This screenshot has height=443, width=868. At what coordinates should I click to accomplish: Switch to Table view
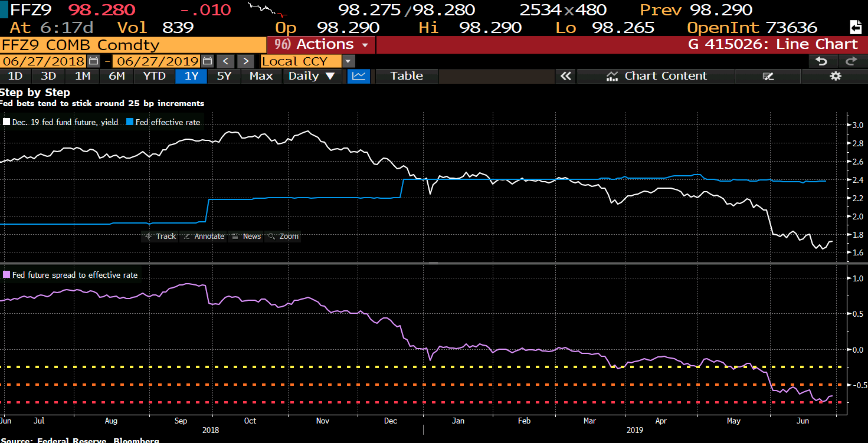(407, 76)
